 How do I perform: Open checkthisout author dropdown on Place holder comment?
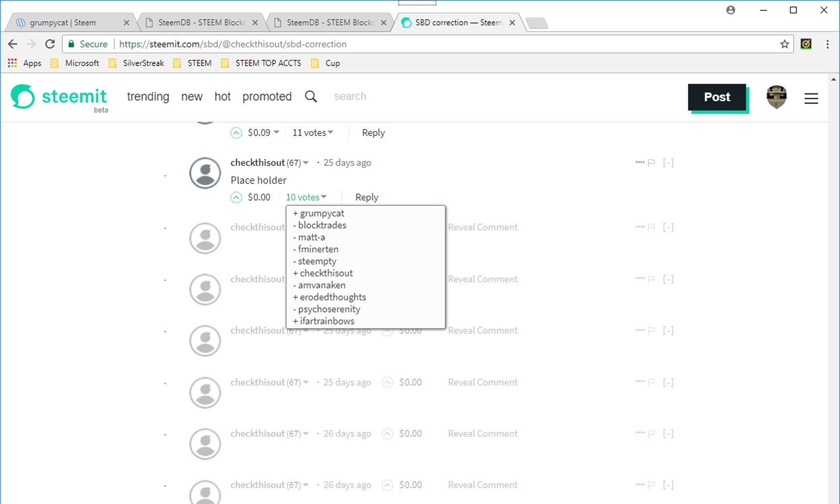[x=269, y=163]
